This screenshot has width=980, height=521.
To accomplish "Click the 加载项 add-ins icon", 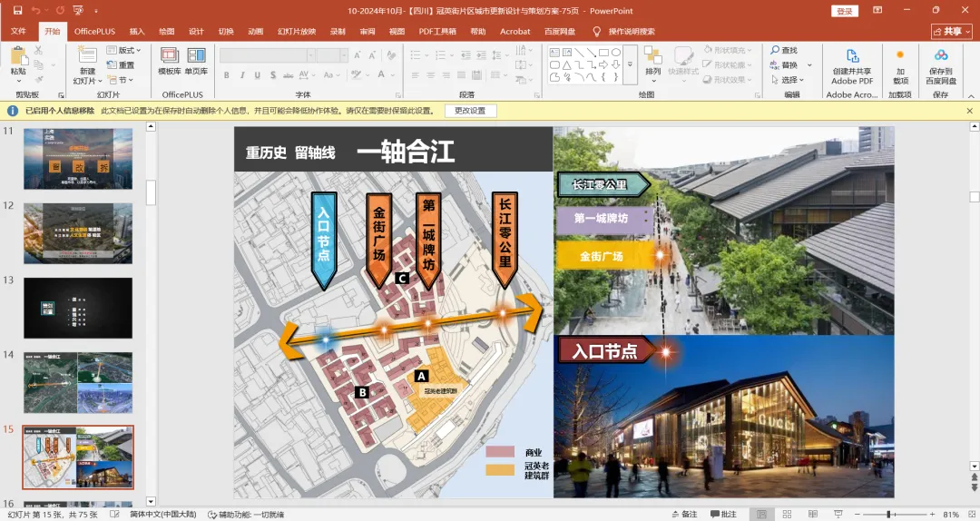I will [x=900, y=55].
